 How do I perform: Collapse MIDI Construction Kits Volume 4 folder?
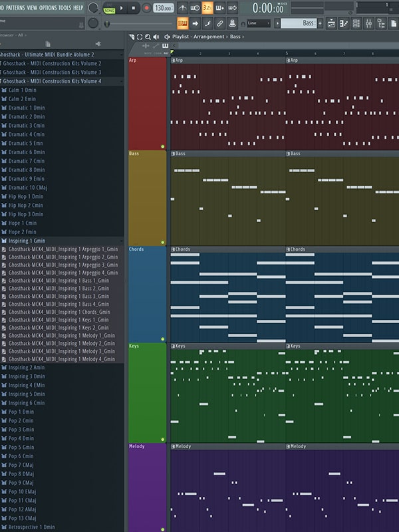coord(62,81)
